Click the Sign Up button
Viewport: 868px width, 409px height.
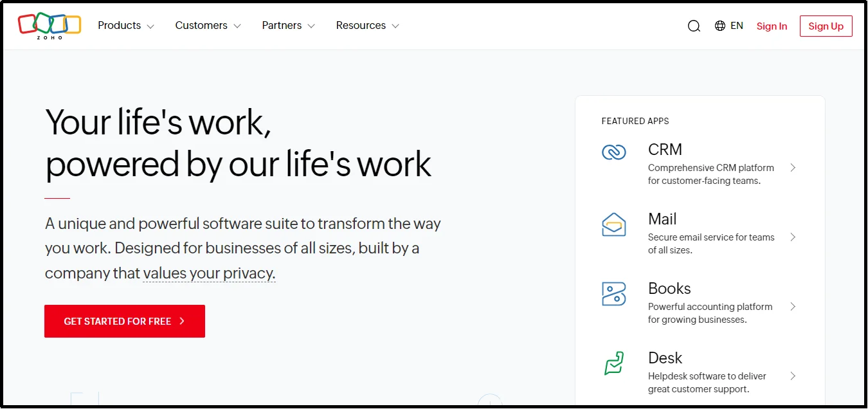pos(826,26)
